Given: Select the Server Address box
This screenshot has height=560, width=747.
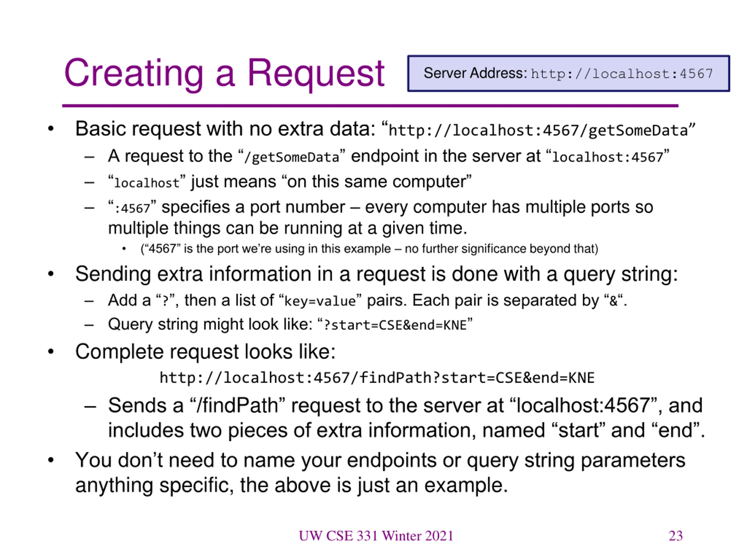Looking at the screenshot, I should coord(568,73).
